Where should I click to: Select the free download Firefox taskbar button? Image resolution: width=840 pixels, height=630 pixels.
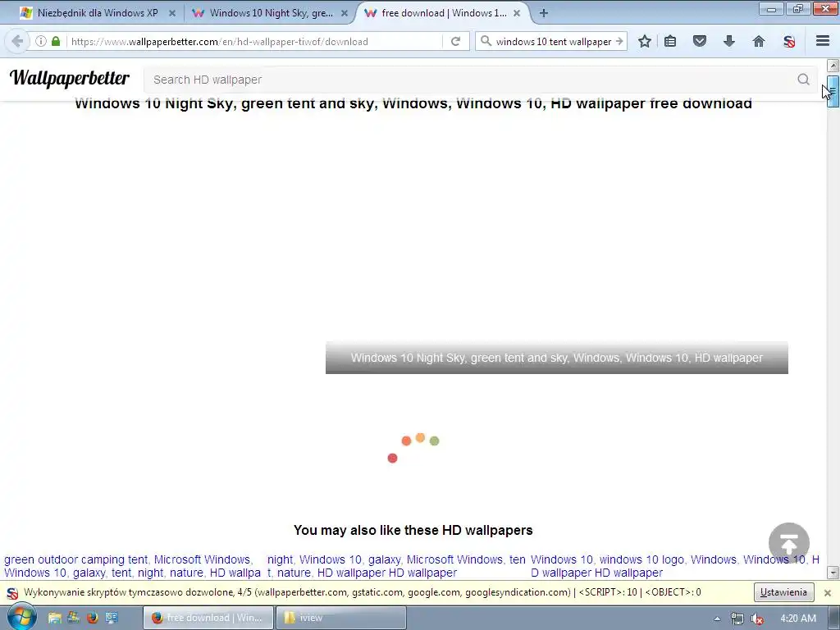[x=208, y=618]
